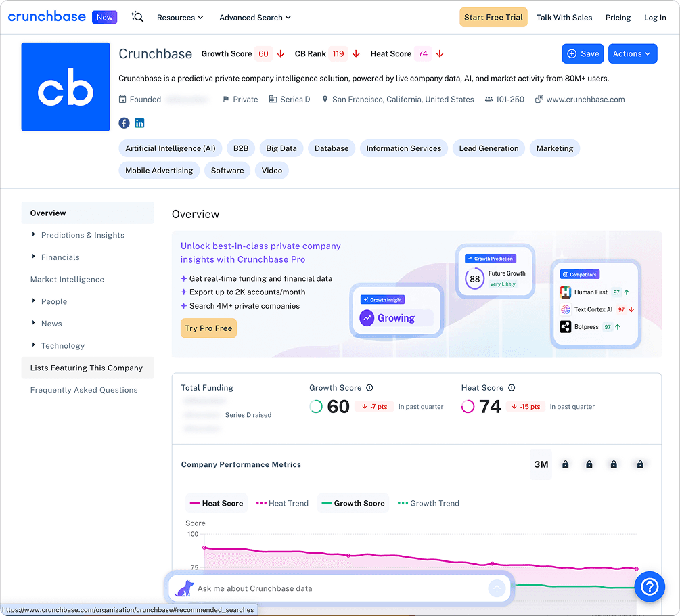Click the help question mark bubble
This screenshot has height=616, width=680.
[650, 586]
